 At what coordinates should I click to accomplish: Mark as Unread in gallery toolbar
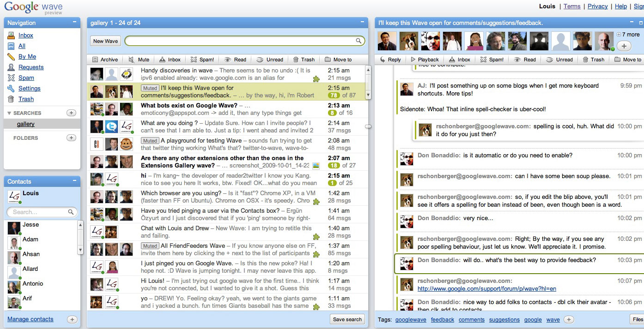click(x=270, y=60)
